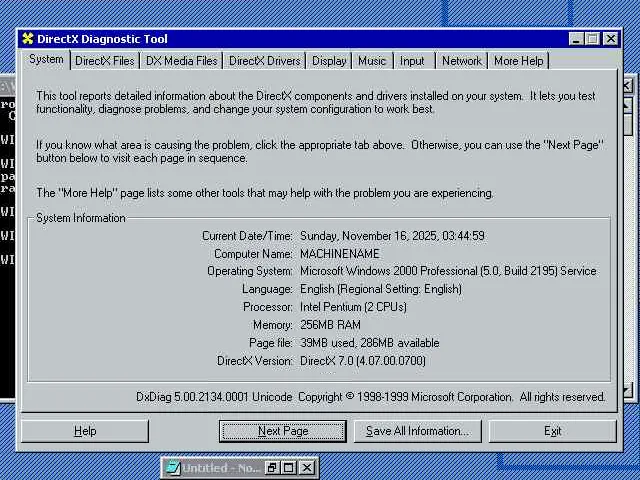Screen dimensions: 640x480
Task: Click '39MB used, 286MB available' value
Action: [x=369, y=343]
